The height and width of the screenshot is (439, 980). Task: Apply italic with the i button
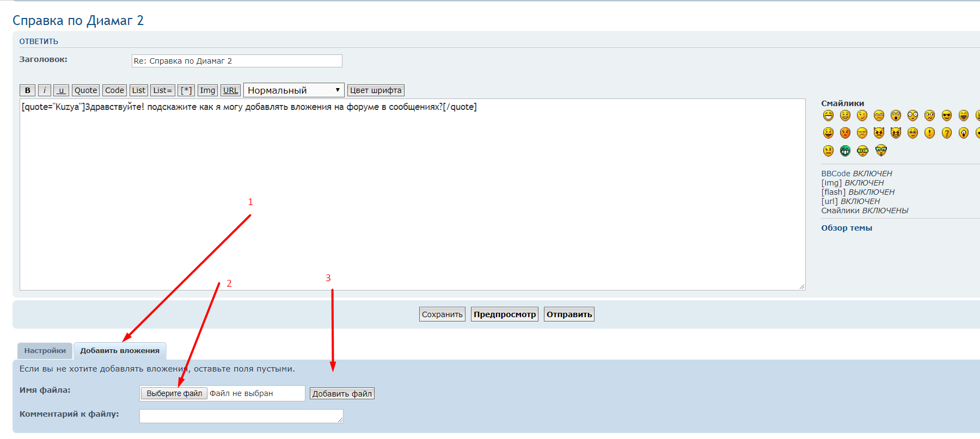pyautogui.click(x=45, y=90)
